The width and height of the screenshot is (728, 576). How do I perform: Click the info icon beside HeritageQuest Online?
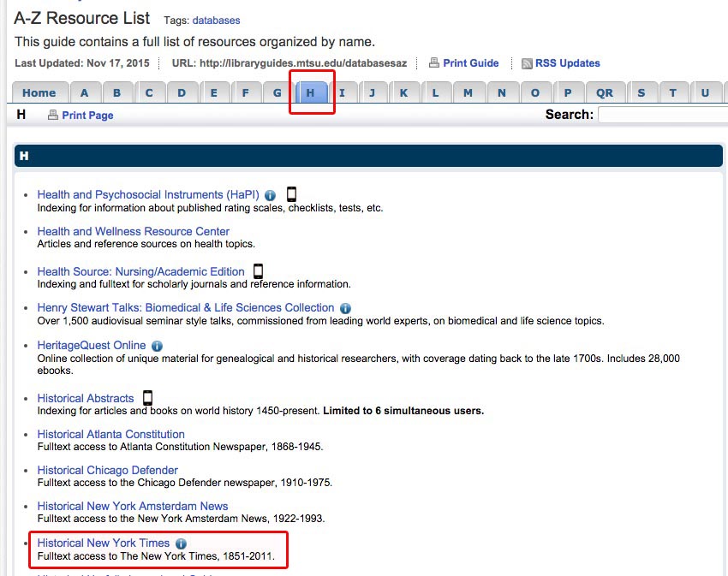[x=157, y=346]
